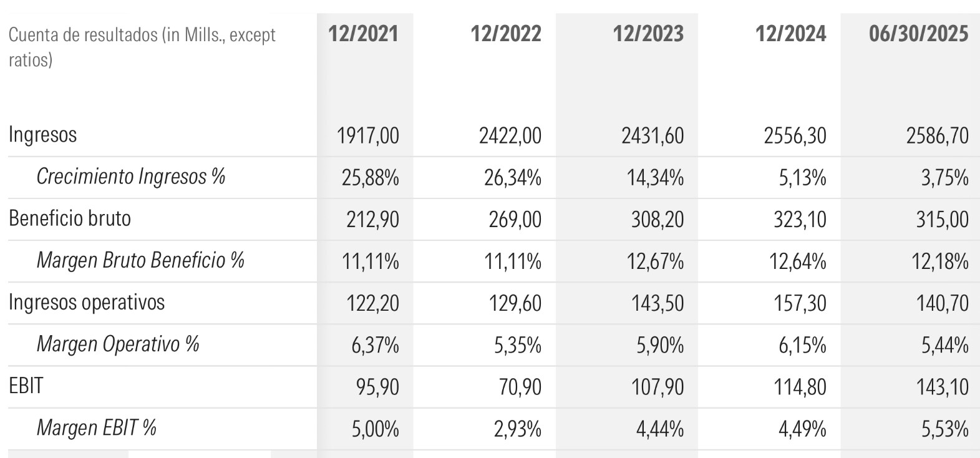Click the 06/30/2025 column header

coord(918,34)
